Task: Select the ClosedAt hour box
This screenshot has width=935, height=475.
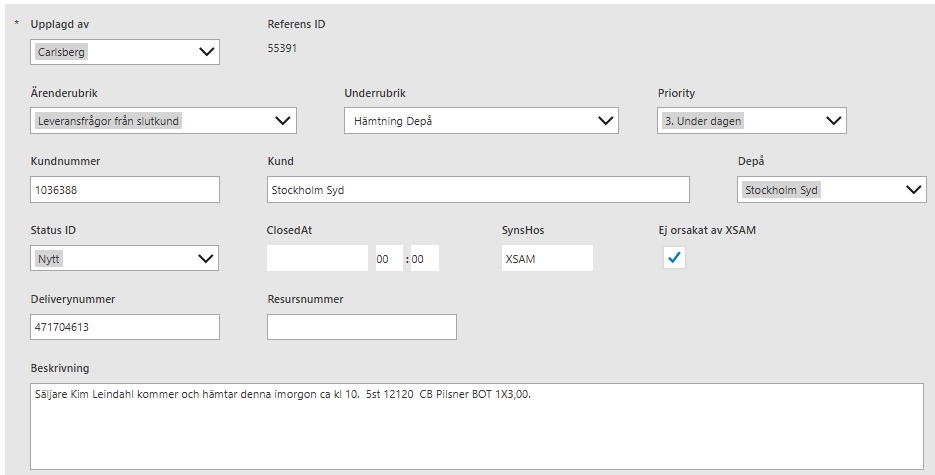Action: click(387, 258)
